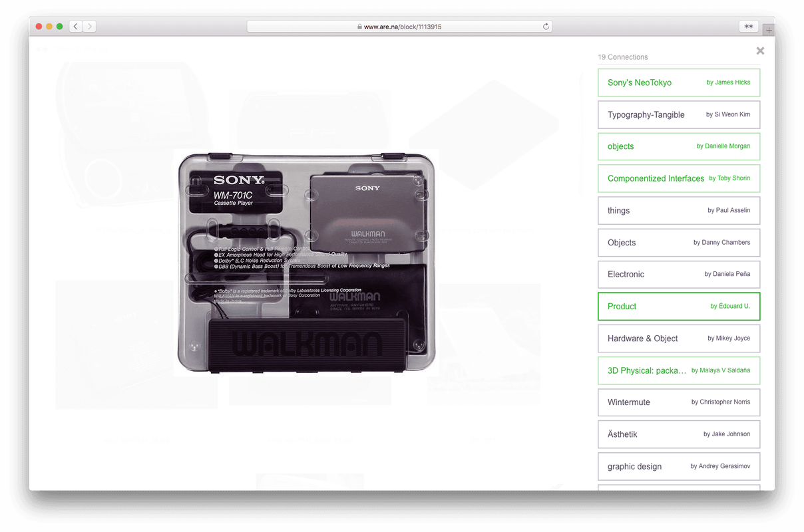
Task: Open new tab with plus icon
Action: (769, 30)
